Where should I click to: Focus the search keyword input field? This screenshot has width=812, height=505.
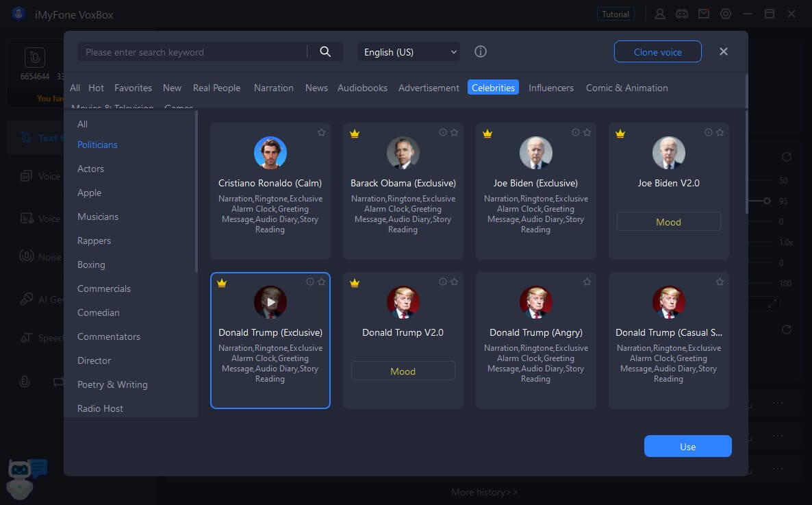192,52
